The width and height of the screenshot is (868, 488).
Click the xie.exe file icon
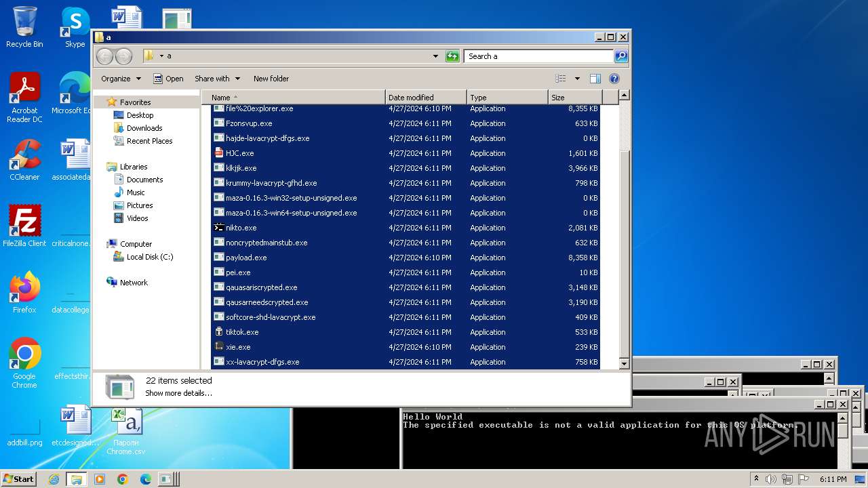tap(218, 347)
